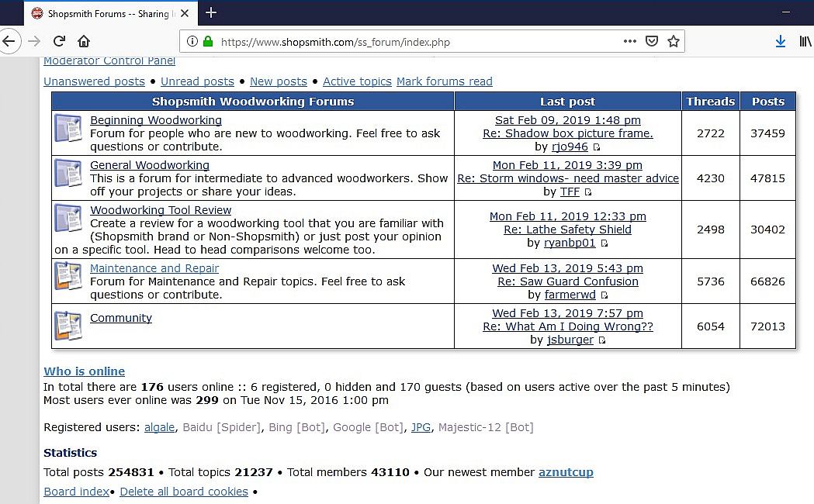Screen dimensions: 814x504
Task: Click the address bar URL field
Action: point(415,41)
